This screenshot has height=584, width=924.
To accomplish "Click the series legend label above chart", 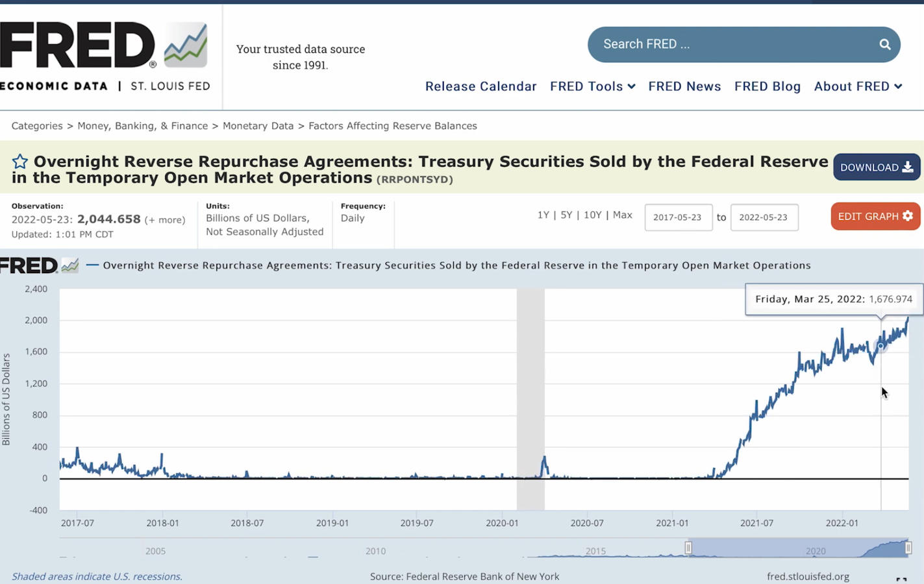I will point(456,265).
